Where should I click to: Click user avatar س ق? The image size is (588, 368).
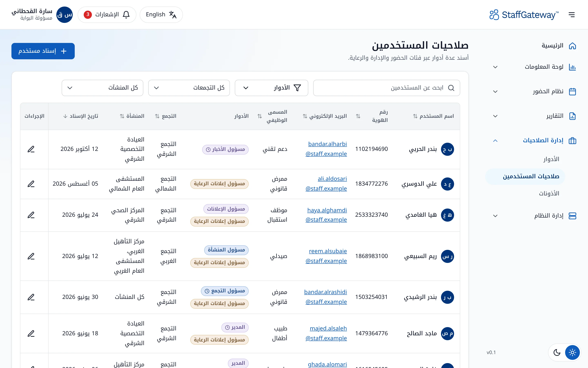click(x=64, y=15)
